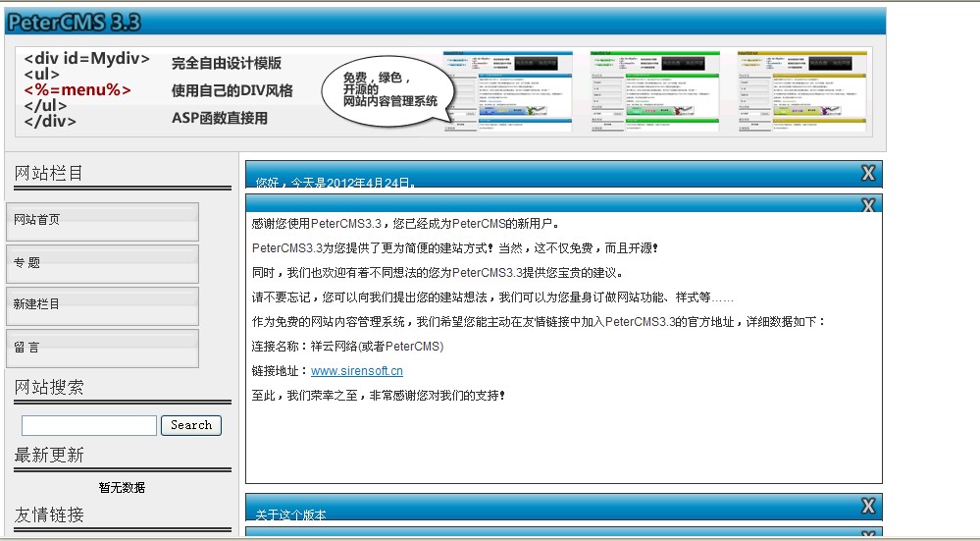This screenshot has height=541, width=980.
Task: Click the speech bubble 免费，绿色，开源的
Action: pyautogui.click(x=388, y=90)
